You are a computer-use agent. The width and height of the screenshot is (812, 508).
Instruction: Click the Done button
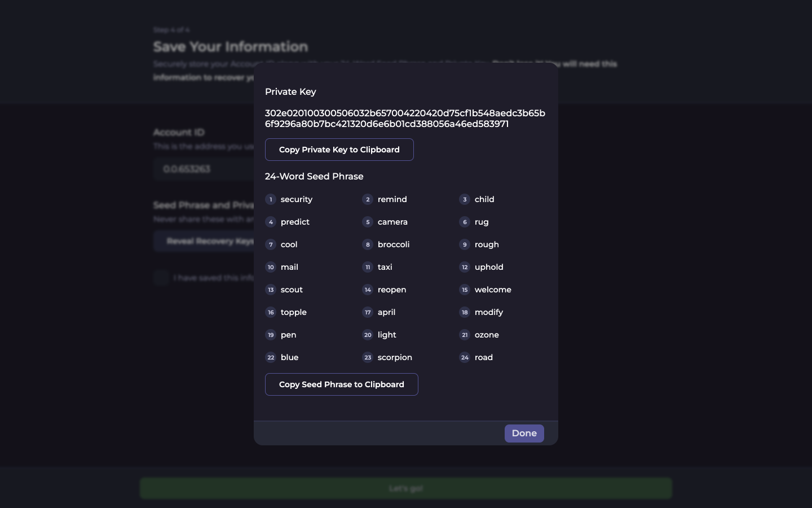[524, 433]
